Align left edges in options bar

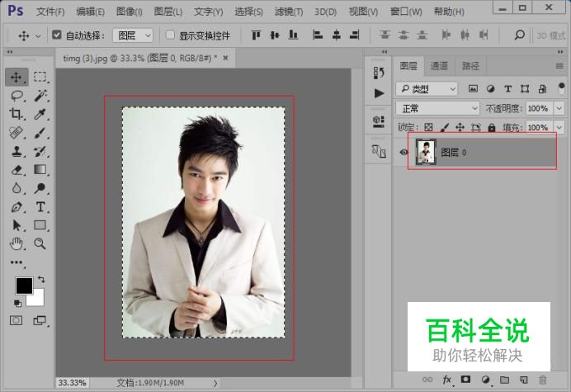pos(318,35)
